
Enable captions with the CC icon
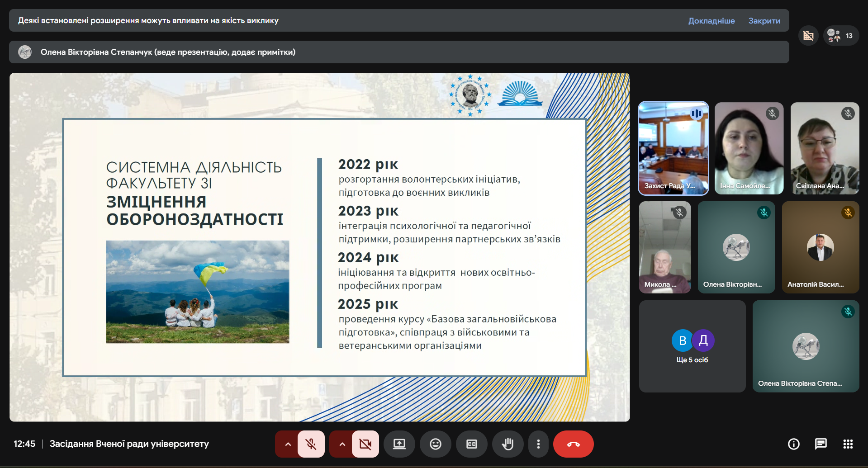tap(472, 444)
